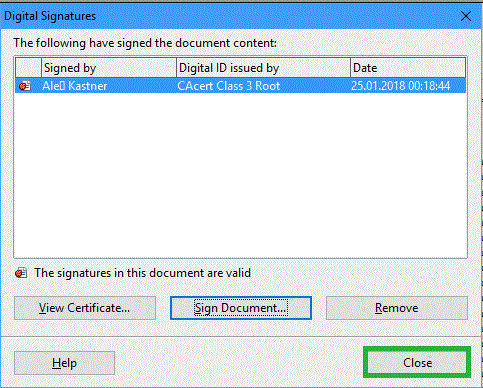Click the valid-signature icon beside the status message
This screenshot has width=483, height=388.
(21, 273)
